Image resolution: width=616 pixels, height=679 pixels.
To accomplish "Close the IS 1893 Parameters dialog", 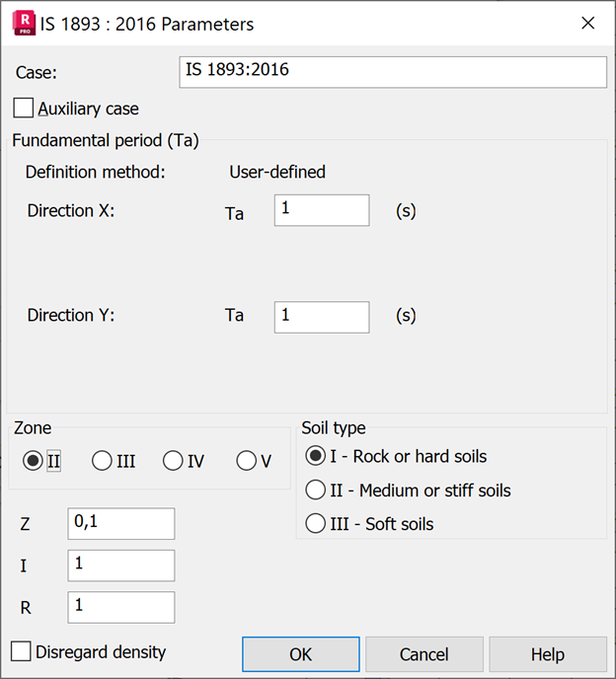I will coord(587,23).
